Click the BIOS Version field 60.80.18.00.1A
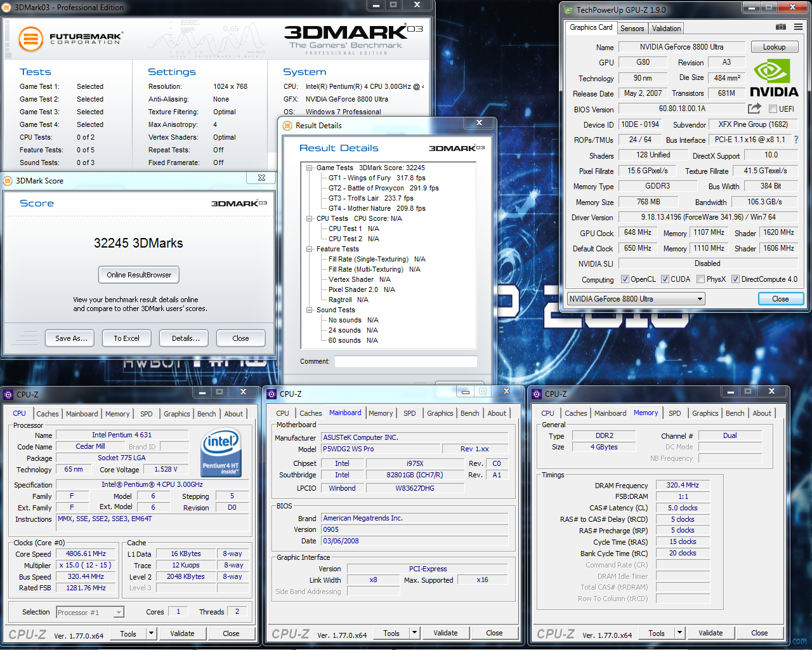 click(681, 109)
